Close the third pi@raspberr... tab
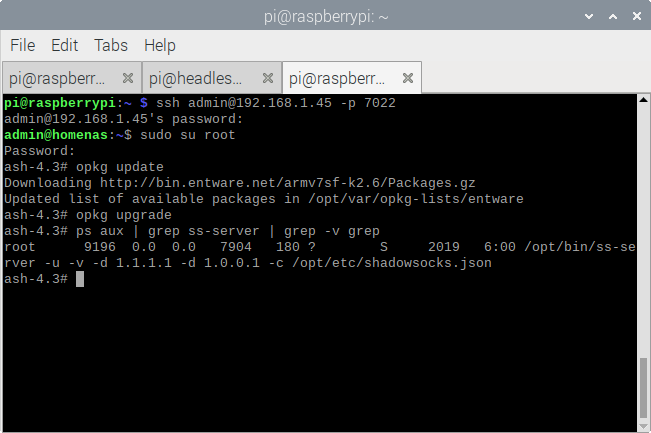Image resolution: width=651 pixels, height=433 pixels. click(408, 78)
